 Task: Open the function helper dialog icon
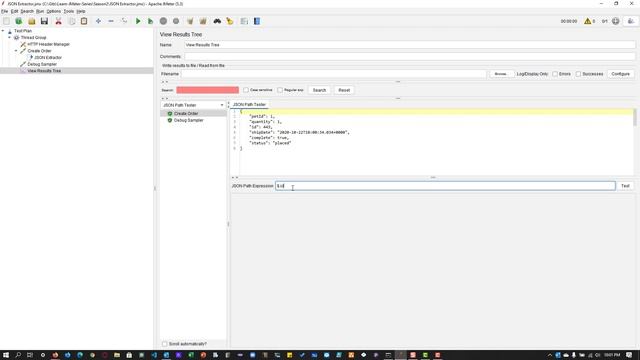coord(244,21)
